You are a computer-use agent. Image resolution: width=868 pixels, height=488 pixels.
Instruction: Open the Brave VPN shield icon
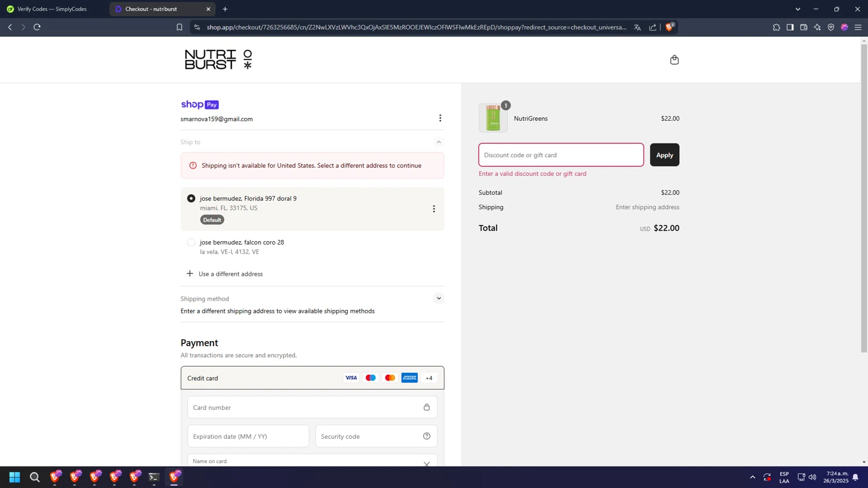831,27
